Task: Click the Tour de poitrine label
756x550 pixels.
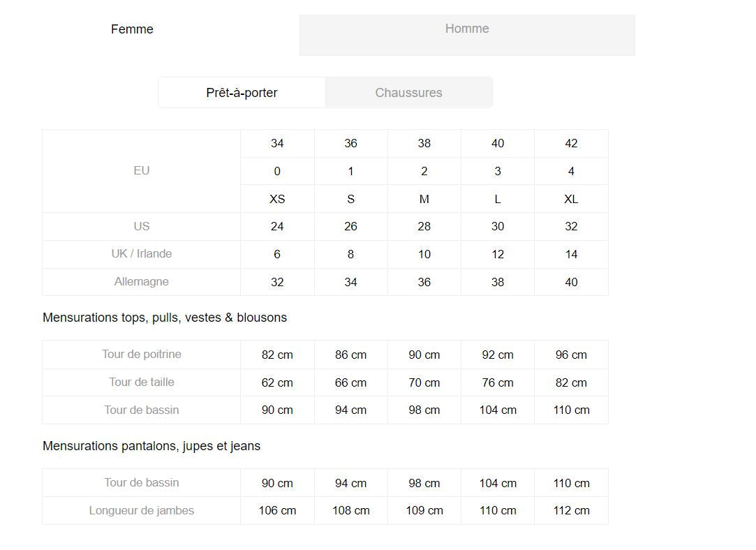Action: (141, 355)
